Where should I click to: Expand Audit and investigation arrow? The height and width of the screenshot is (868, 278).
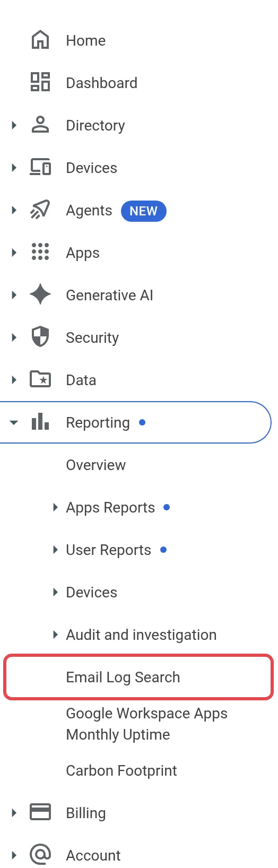pos(55,635)
